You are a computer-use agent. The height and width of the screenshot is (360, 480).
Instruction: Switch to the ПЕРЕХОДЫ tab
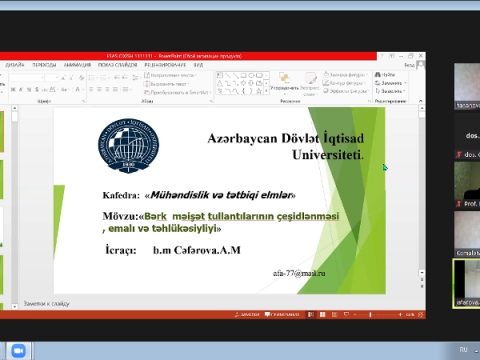click(x=44, y=65)
